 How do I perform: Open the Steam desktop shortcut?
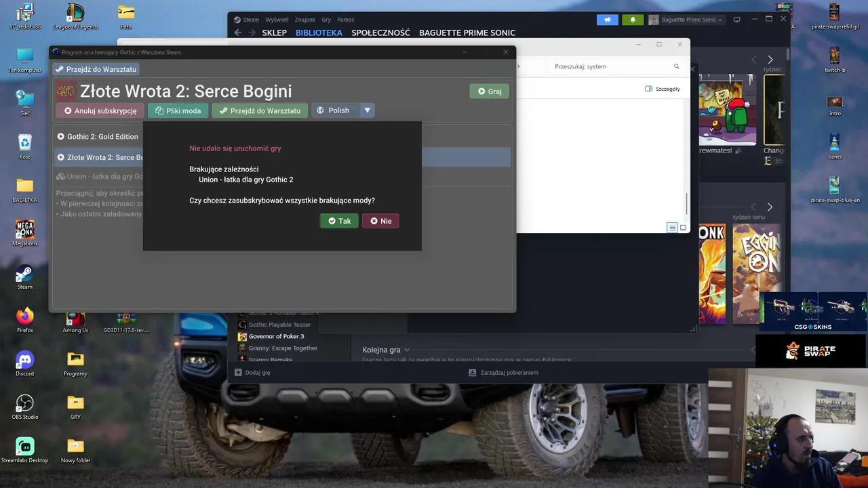coord(25,277)
